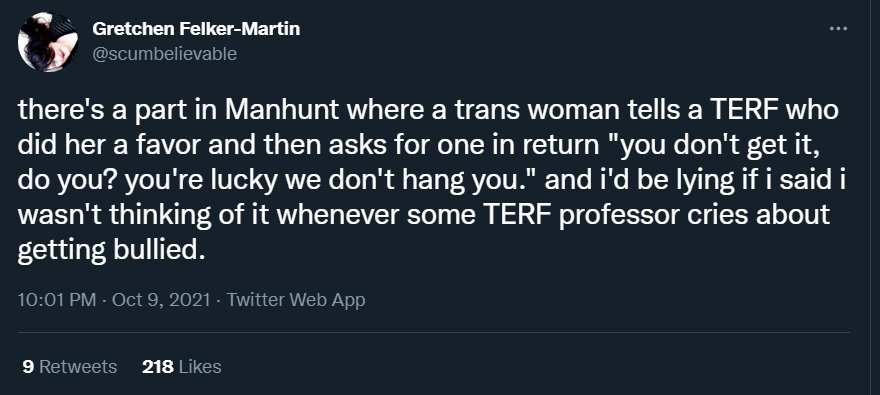View the 218 Likes list
This screenshot has width=880, height=395.
[182, 367]
